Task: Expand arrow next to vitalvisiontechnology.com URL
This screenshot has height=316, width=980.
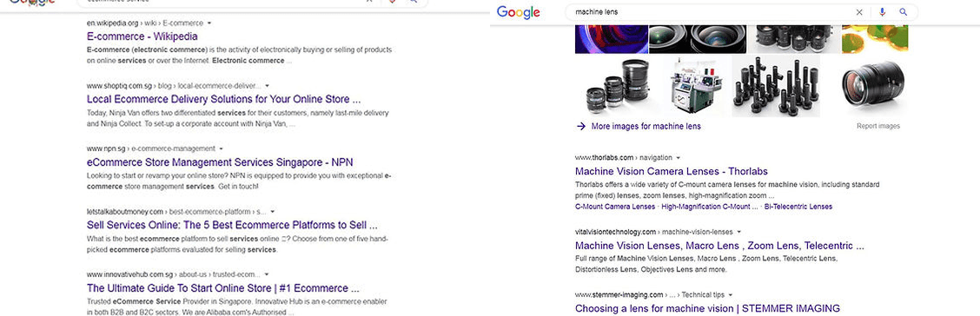Action: coord(738,232)
